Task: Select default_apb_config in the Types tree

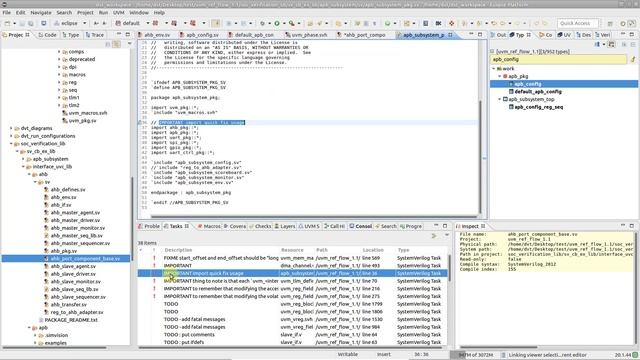Action: coord(538,92)
